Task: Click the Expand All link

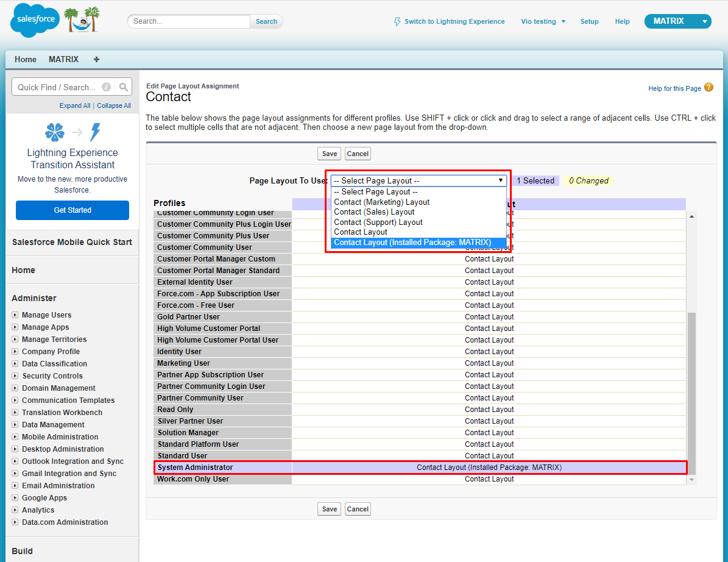Action: [x=75, y=105]
